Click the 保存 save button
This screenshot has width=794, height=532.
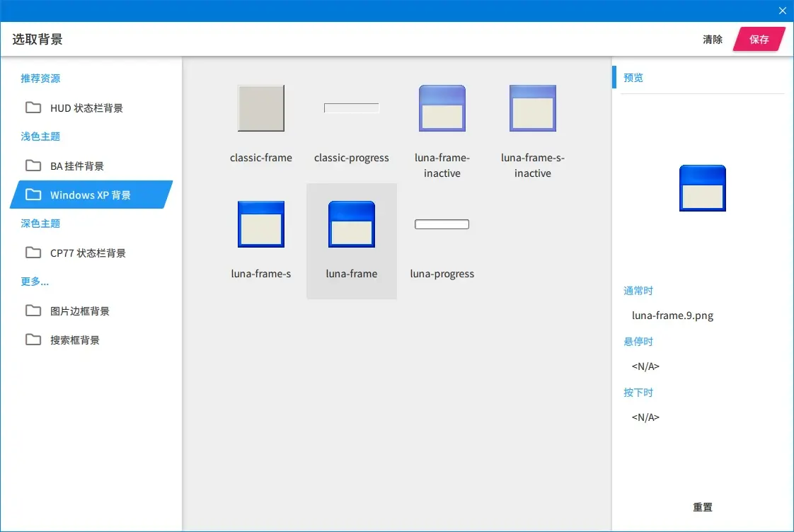pyautogui.click(x=759, y=40)
